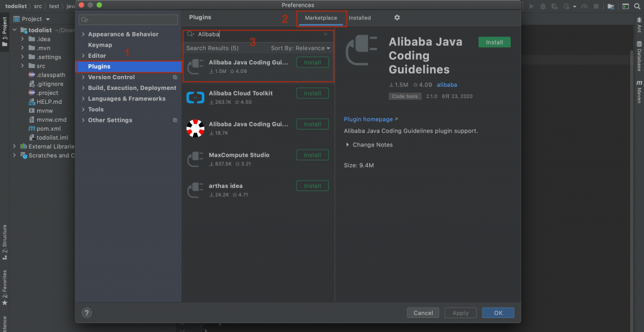The image size is (644, 332).
Task: Click the Alibaba plugin search field
Action: click(x=258, y=35)
